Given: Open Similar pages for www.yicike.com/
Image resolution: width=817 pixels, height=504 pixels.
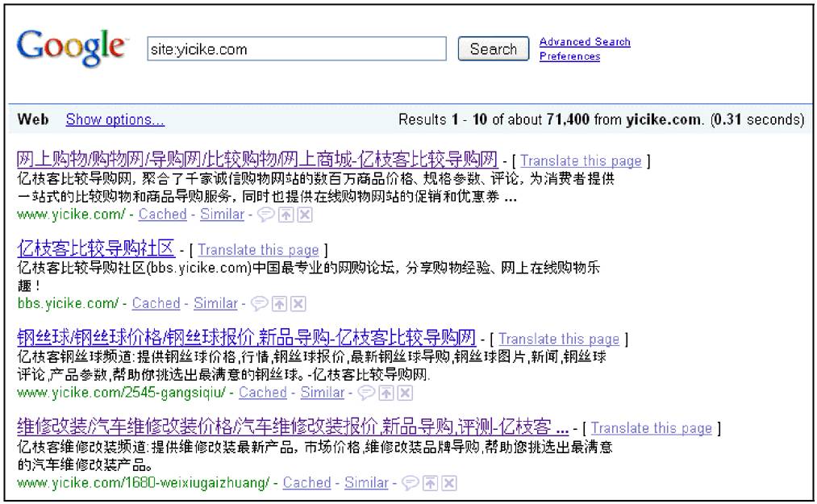Looking at the screenshot, I should (223, 215).
